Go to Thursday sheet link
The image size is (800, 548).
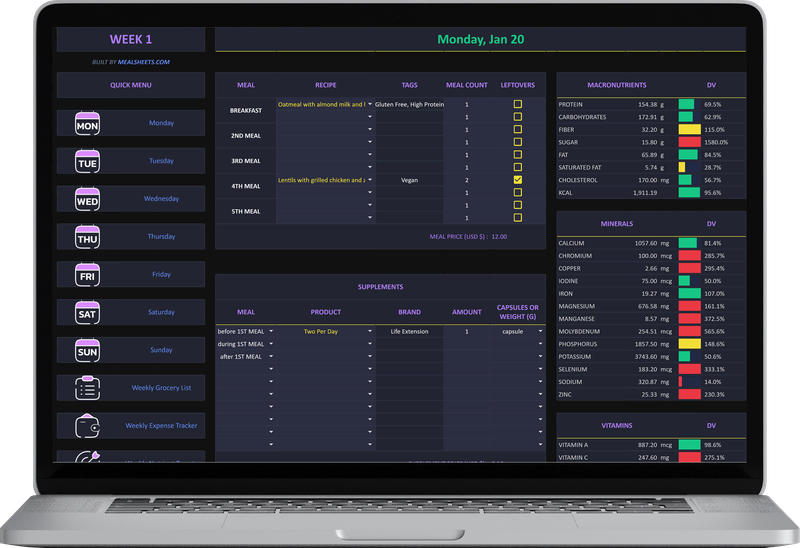(x=161, y=236)
